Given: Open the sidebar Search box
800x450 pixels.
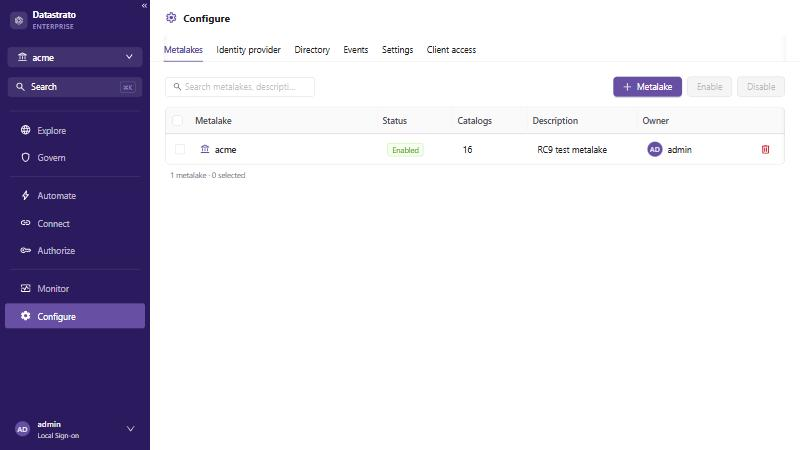Looking at the screenshot, I should tap(75, 87).
